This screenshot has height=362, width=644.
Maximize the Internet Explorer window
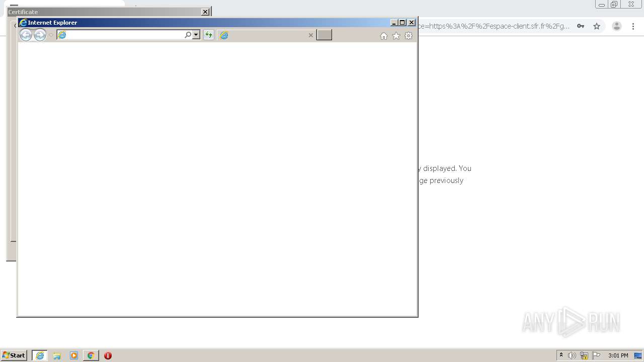[x=402, y=23]
